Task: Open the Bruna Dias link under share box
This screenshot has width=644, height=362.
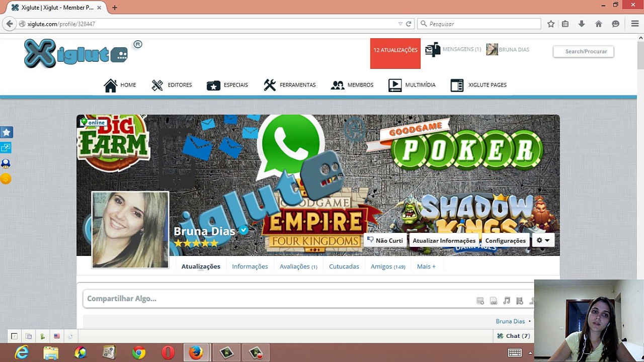Action: click(510, 321)
